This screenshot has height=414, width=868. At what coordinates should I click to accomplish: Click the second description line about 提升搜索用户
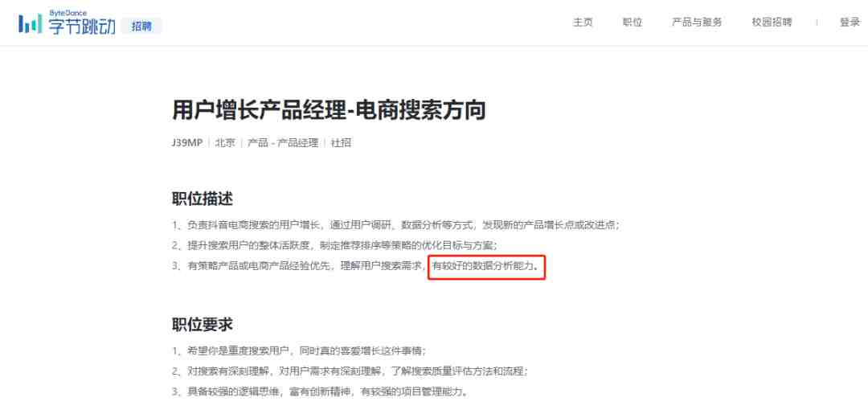pyautogui.click(x=335, y=245)
